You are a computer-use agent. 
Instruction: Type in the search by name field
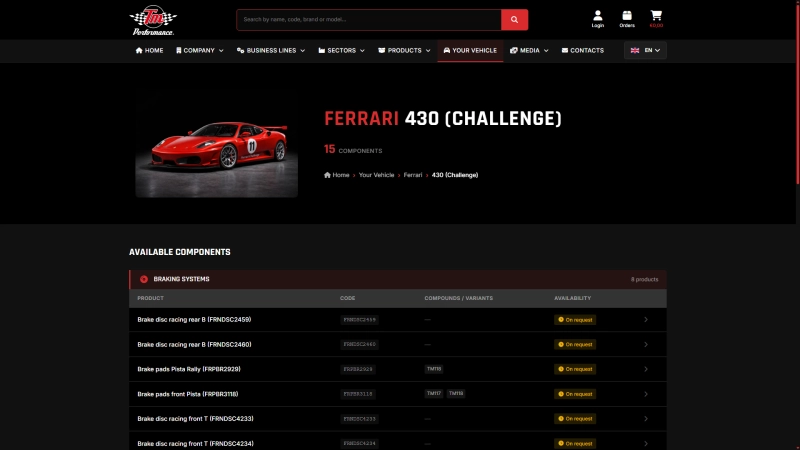[368, 19]
